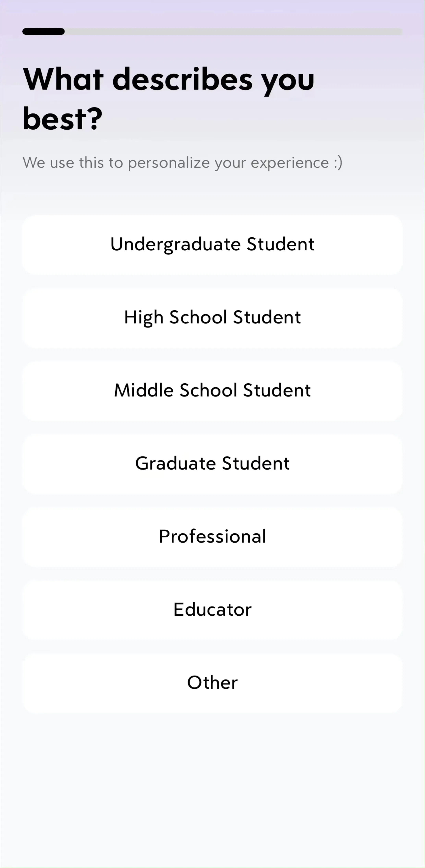Image resolution: width=425 pixels, height=868 pixels.
Task: Mark yourself as a high school student
Action: point(212,318)
